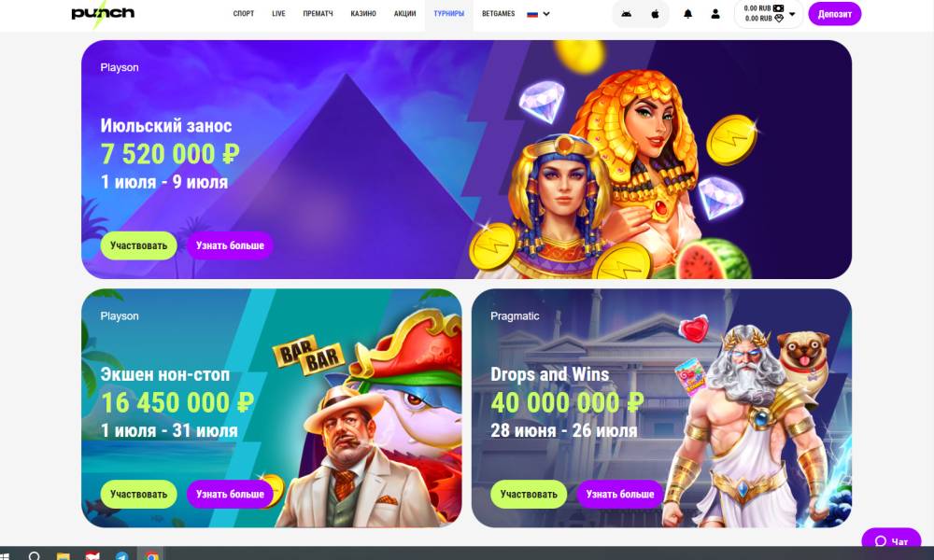The image size is (934, 560).
Task: Switch to the КАЗИНО section
Action: click(x=363, y=14)
